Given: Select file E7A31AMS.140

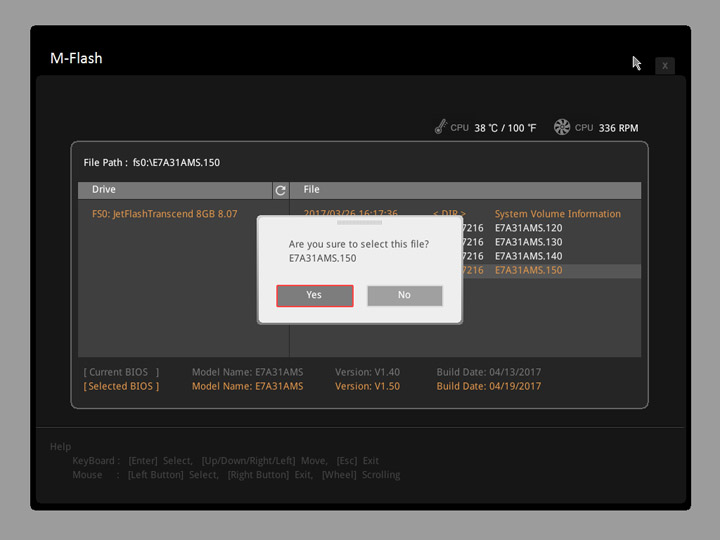Looking at the screenshot, I should pos(528,256).
